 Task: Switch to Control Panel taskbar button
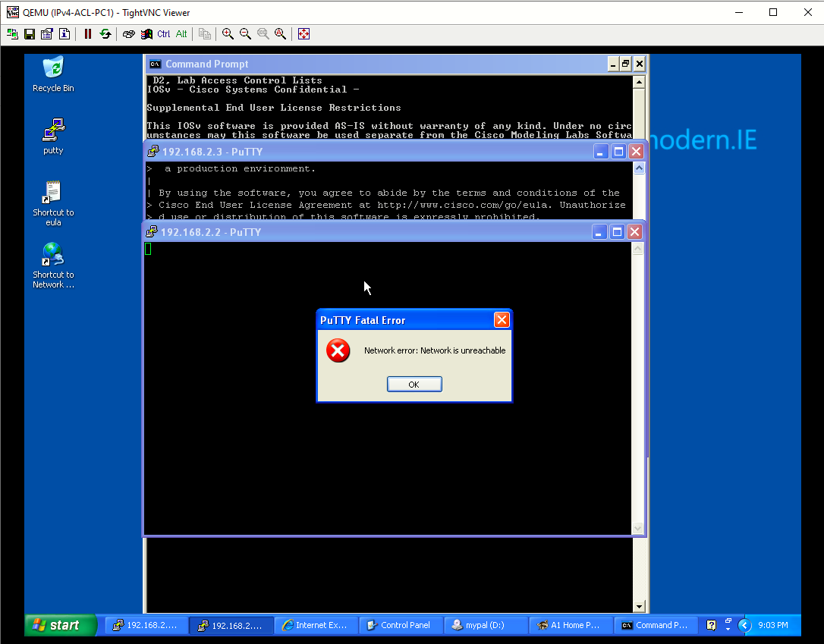tap(401, 625)
